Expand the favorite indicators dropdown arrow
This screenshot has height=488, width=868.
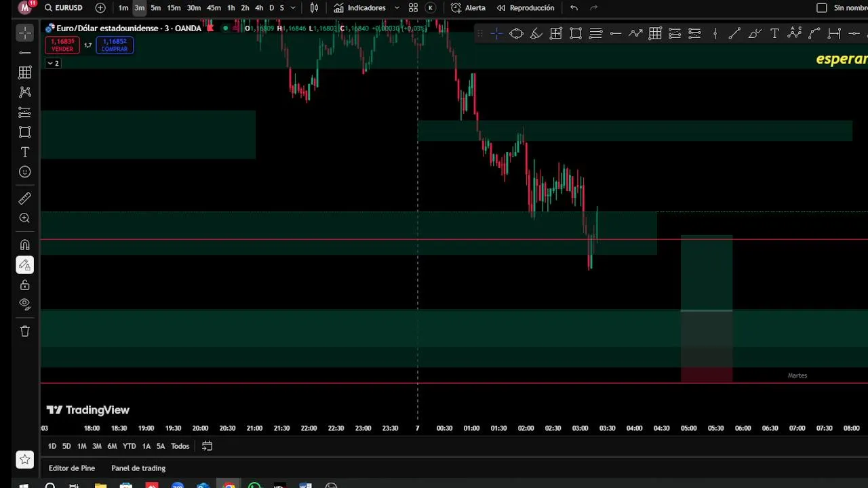(397, 8)
